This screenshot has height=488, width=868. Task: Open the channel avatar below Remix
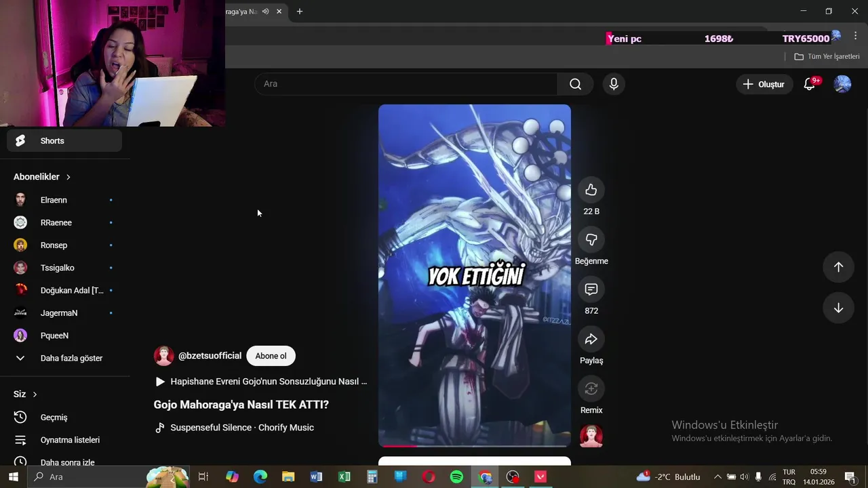pos(591,436)
